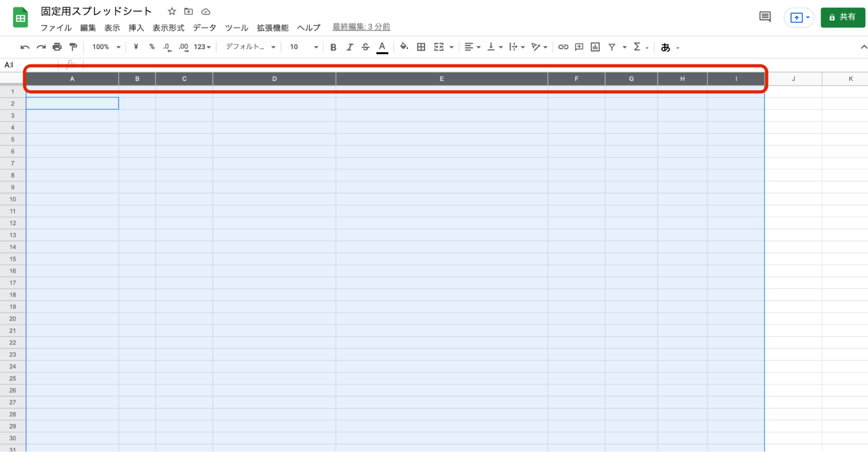Viewport: 868px width, 452px height.
Task: Open text rotation dropdown
Action: pyautogui.click(x=539, y=47)
